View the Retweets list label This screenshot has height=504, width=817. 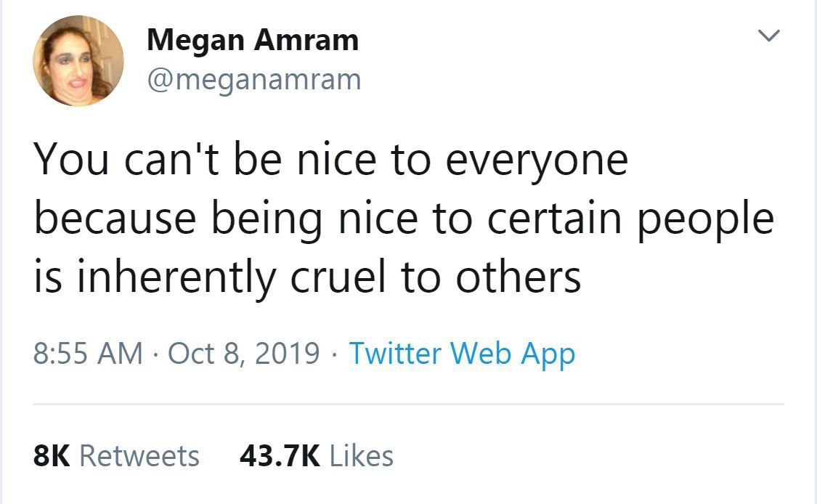coord(139,456)
